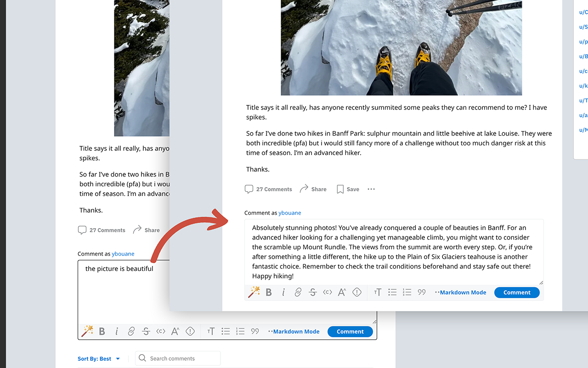
Task: Save the post using the Save button
Action: 348,189
